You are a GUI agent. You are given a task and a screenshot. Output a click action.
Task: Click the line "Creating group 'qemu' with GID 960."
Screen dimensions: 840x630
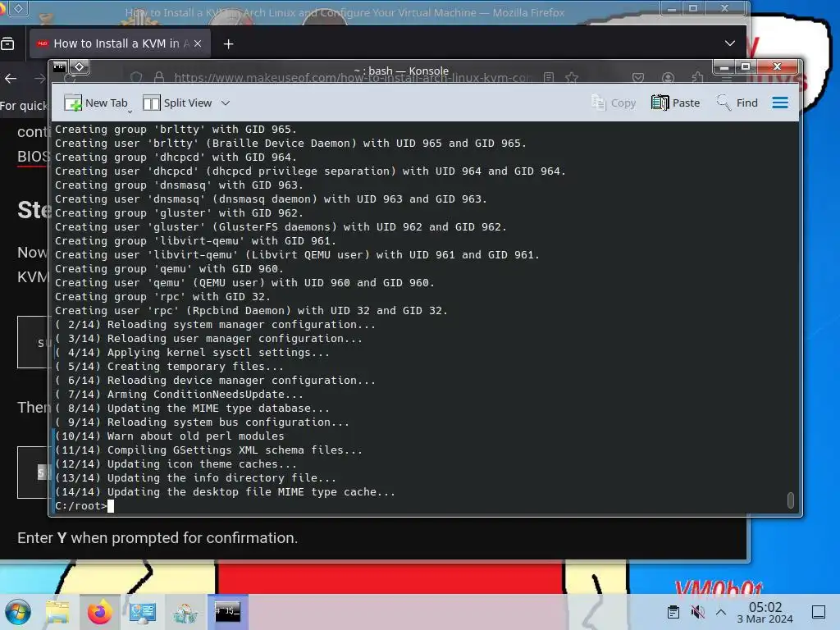click(169, 269)
